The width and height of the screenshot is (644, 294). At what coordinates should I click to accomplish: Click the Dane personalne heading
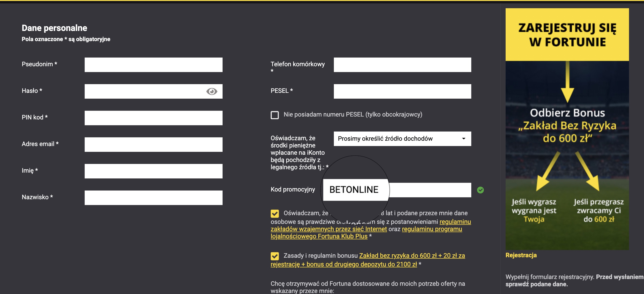[54, 28]
